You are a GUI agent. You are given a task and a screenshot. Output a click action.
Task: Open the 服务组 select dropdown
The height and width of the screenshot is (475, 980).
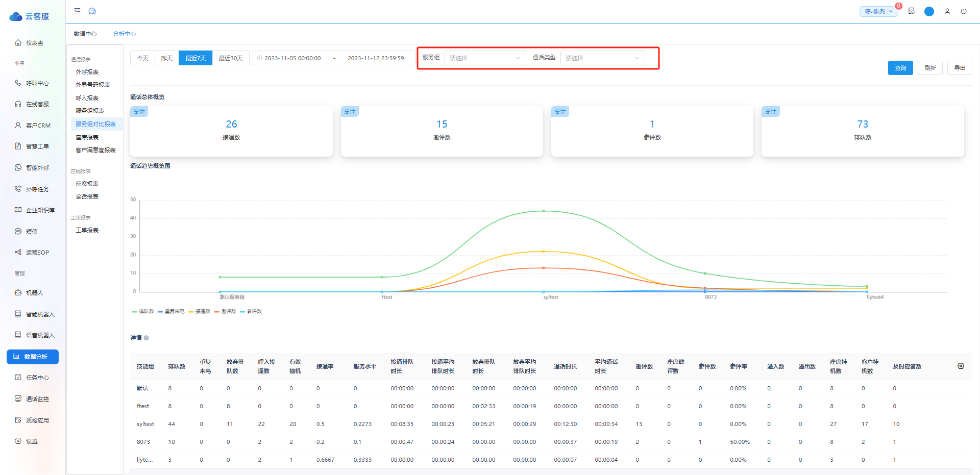pos(485,58)
